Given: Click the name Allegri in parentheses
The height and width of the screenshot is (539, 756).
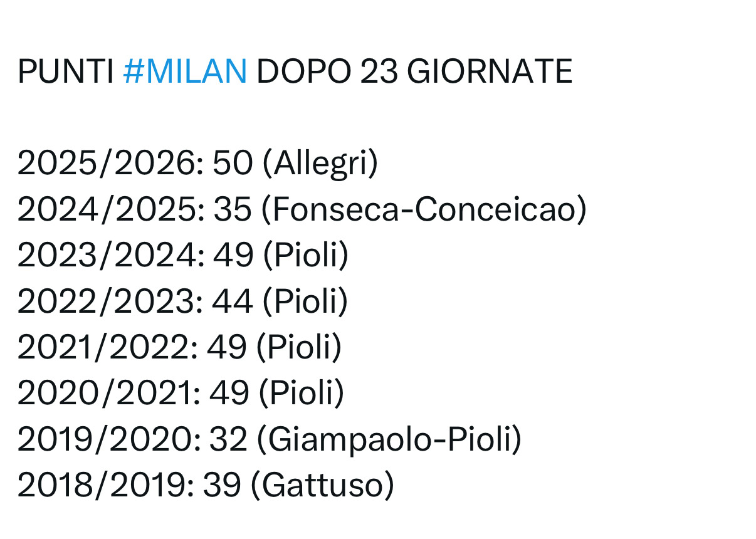Looking at the screenshot, I should click(321, 164).
